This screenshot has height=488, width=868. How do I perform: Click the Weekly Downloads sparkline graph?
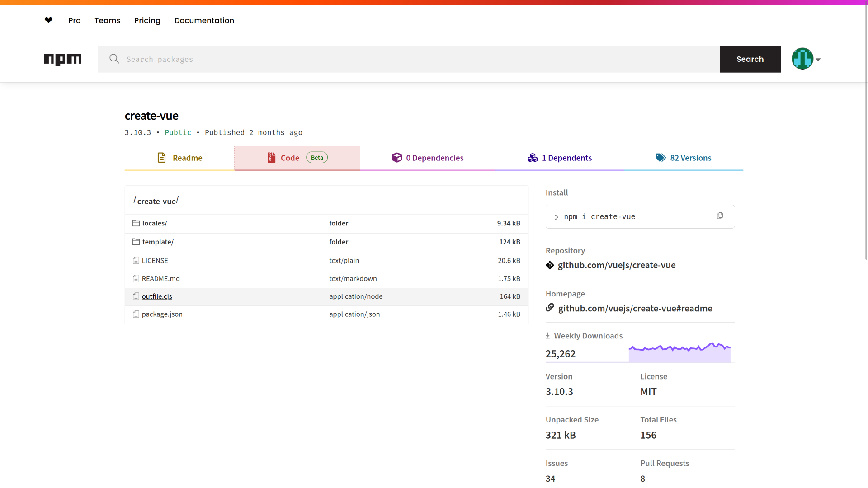[679, 350]
